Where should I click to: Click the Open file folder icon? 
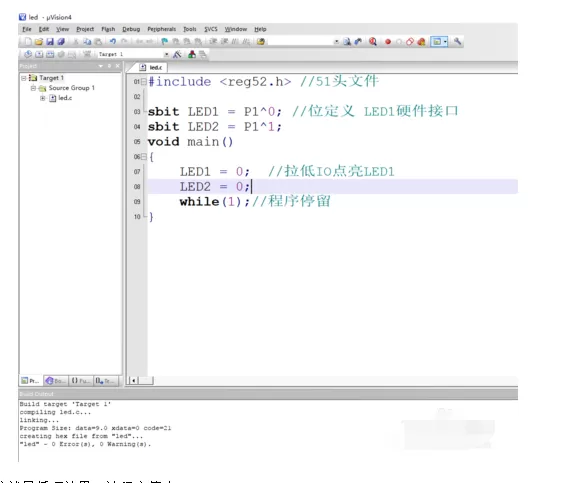[x=39, y=42]
